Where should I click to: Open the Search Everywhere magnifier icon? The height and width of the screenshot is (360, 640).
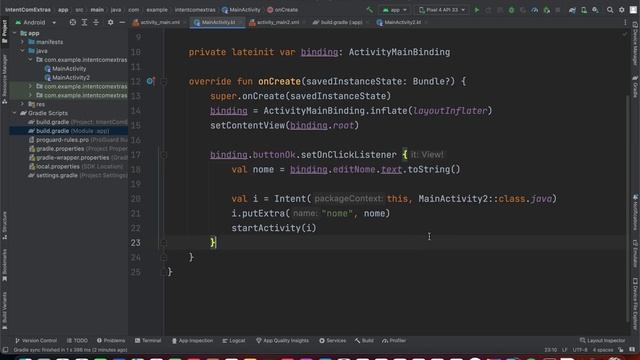(610, 10)
